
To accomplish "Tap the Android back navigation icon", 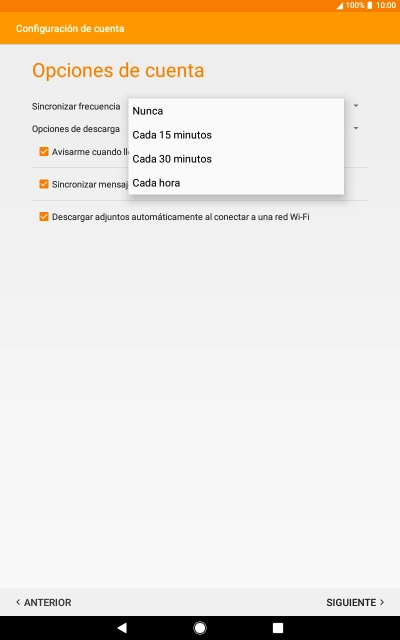I will coord(122,627).
